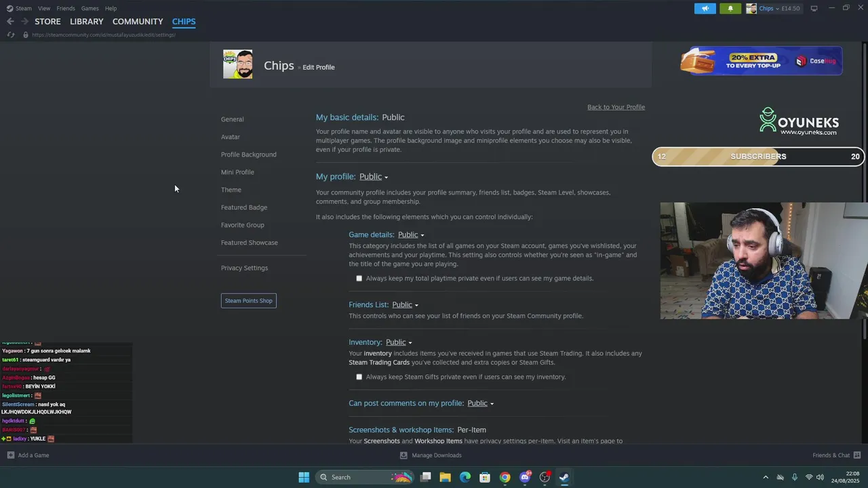Open OBS Studio from the taskbar
The image size is (868, 488).
pos(545,477)
